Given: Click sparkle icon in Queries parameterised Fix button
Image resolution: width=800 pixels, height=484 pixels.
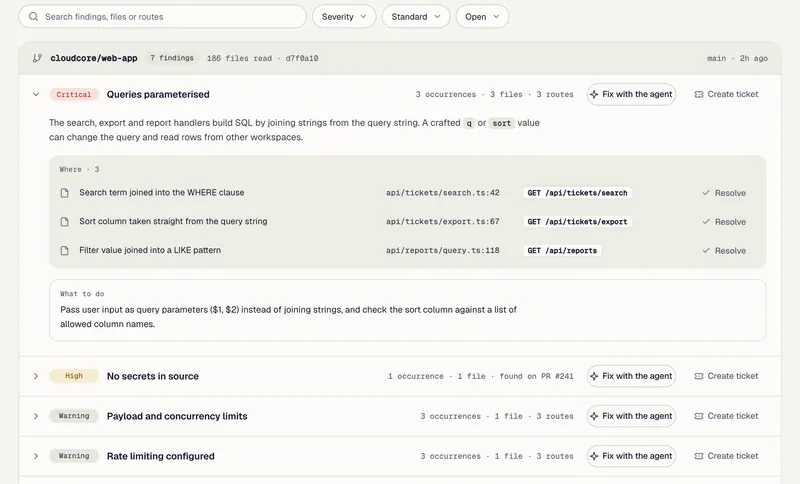Looking at the screenshot, I should (594, 94).
